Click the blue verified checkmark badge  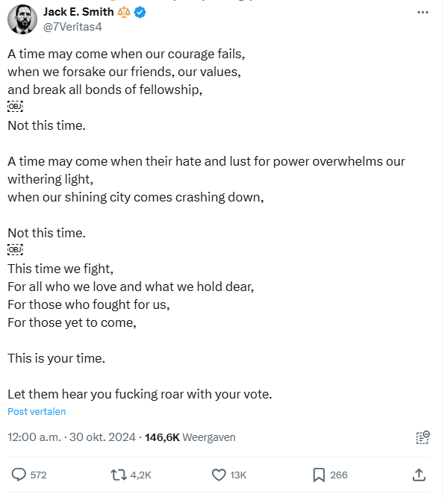click(x=140, y=13)
